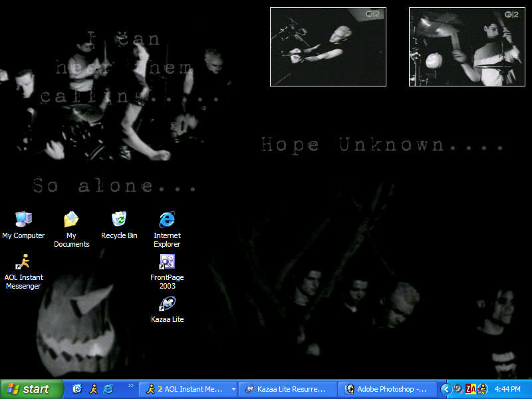
Task: Select the Recycle Bin icon
Action: (119, 220)
